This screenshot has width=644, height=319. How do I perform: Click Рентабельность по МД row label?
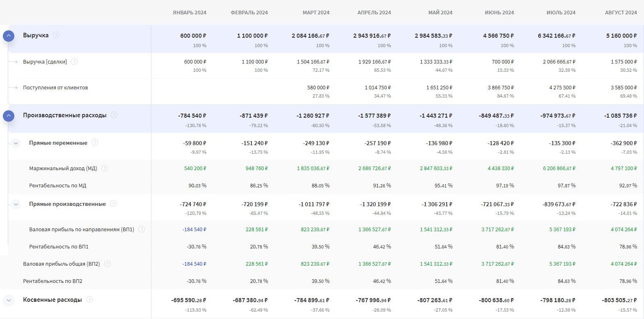[58, 186]
